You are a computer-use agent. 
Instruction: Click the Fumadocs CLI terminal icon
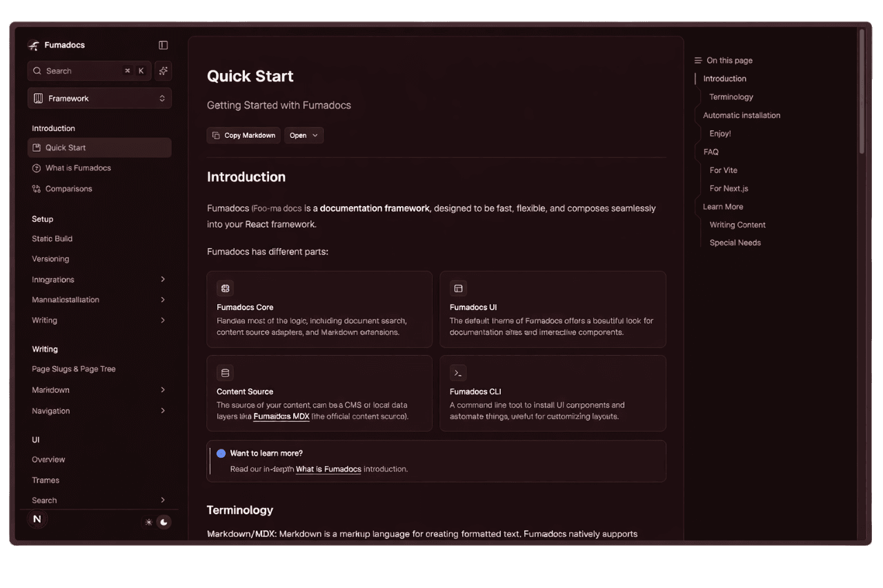click(x=458, y=373)
